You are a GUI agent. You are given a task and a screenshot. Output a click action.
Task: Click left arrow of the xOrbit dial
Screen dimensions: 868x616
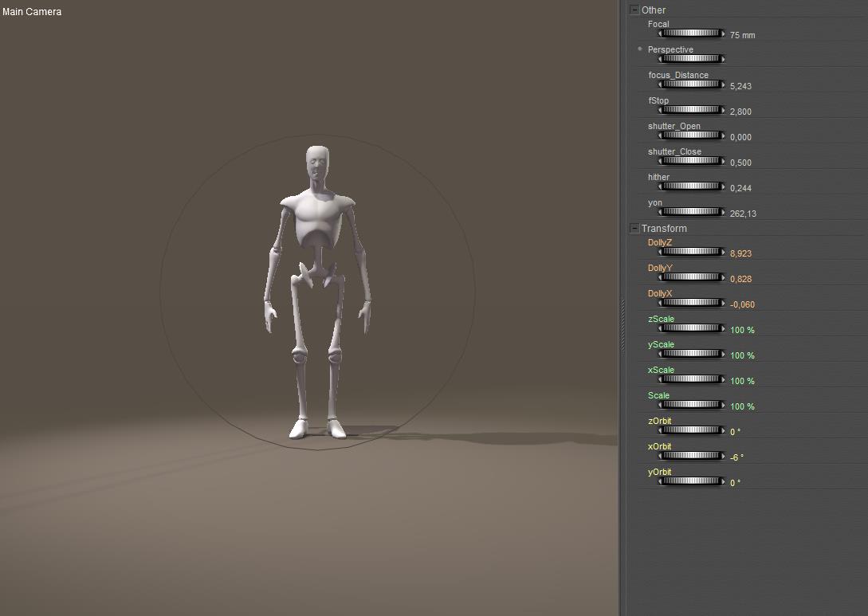660,456
